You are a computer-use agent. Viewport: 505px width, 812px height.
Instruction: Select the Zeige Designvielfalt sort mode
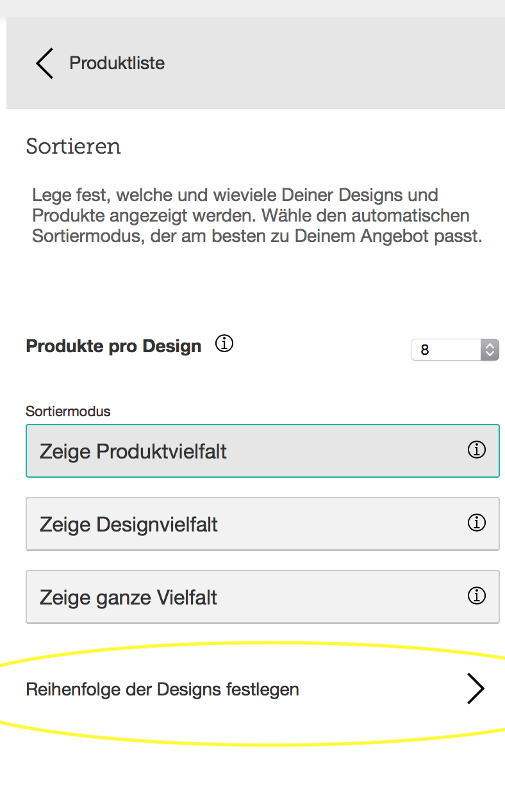(x=244, y=524)
